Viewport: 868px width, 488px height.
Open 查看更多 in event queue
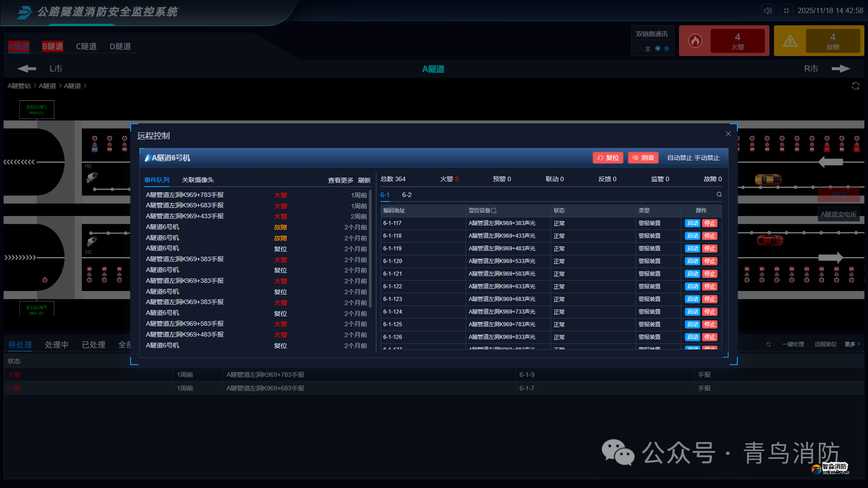click(x=340, y=180)
